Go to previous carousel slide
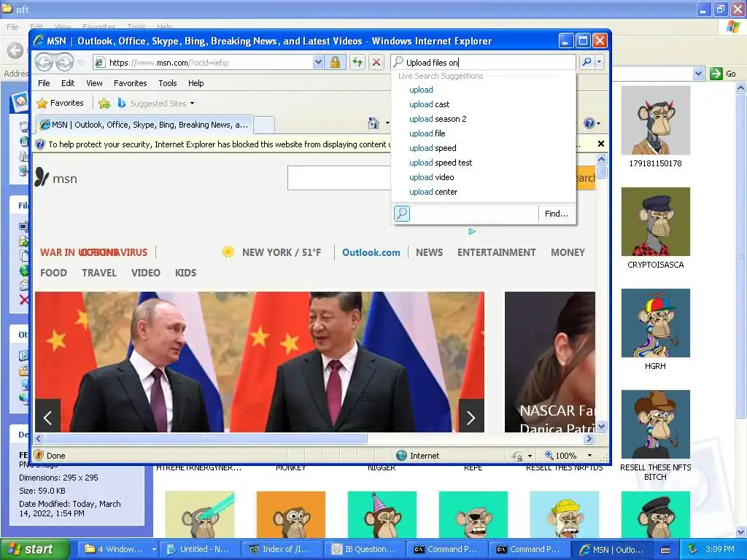 click(47, 418)
